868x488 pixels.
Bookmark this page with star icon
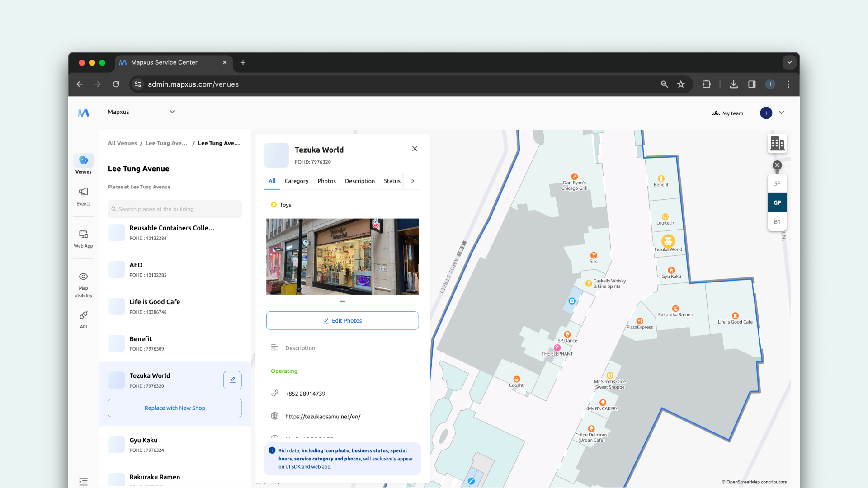click(x=681, y=84)
